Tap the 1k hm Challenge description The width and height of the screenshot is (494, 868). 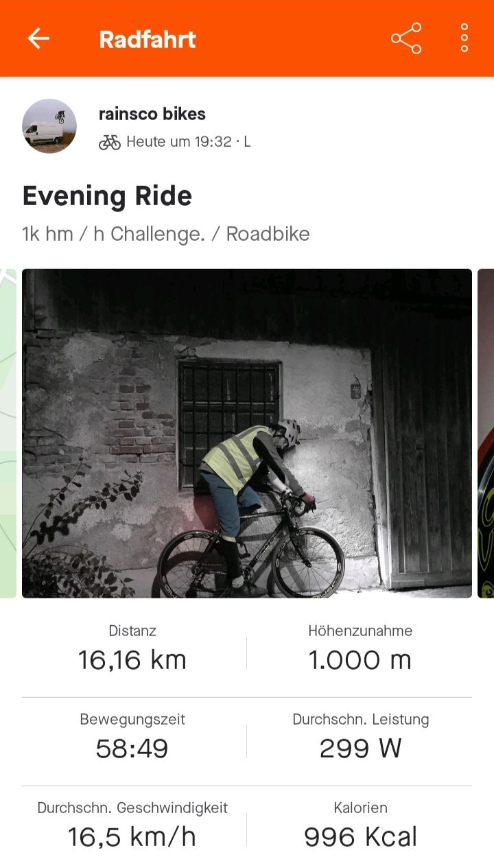click(165, 234)
